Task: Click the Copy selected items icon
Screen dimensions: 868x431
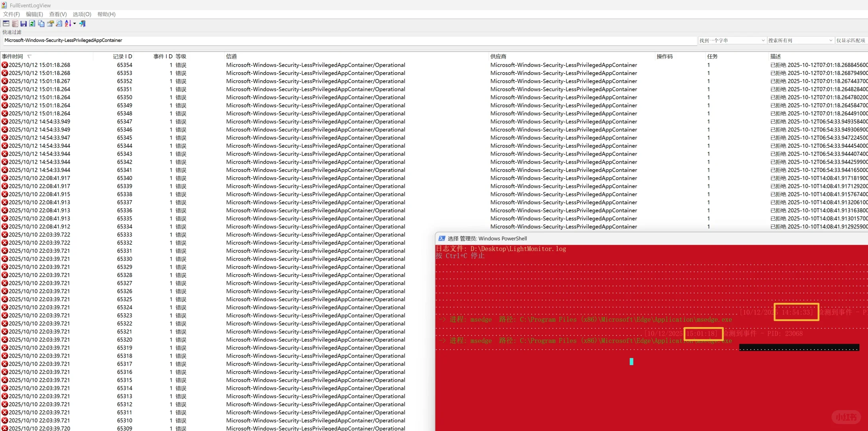Action: [41, 24]
